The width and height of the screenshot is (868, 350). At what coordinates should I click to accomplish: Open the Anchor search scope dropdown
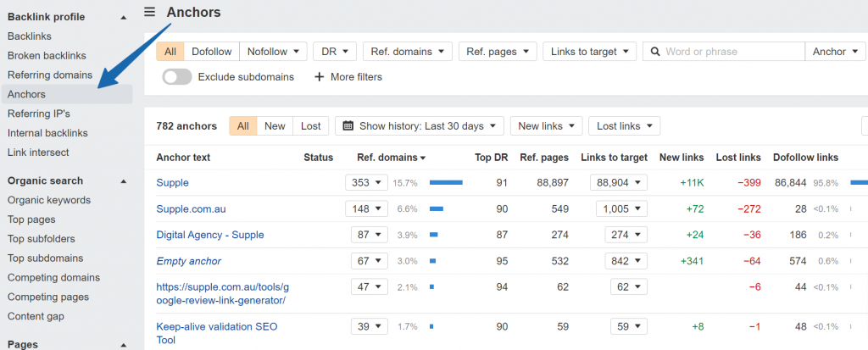tap(835, 52)
